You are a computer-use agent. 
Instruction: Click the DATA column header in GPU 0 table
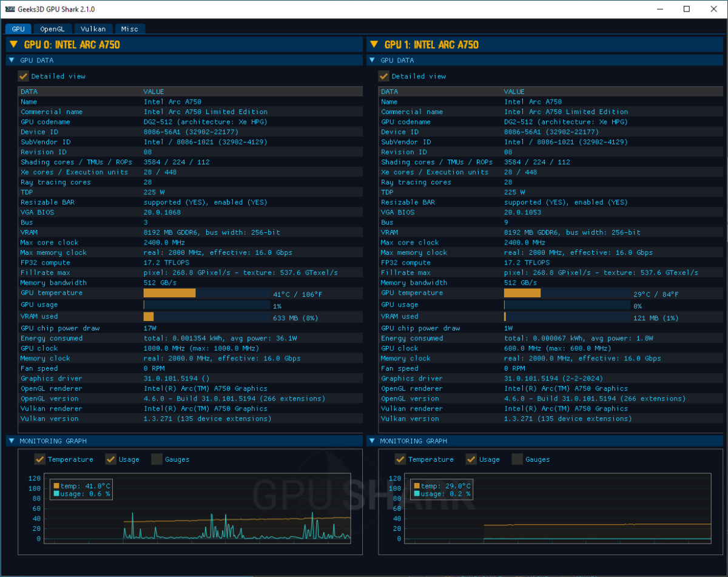pyautogui.click(x=29, y=92)
